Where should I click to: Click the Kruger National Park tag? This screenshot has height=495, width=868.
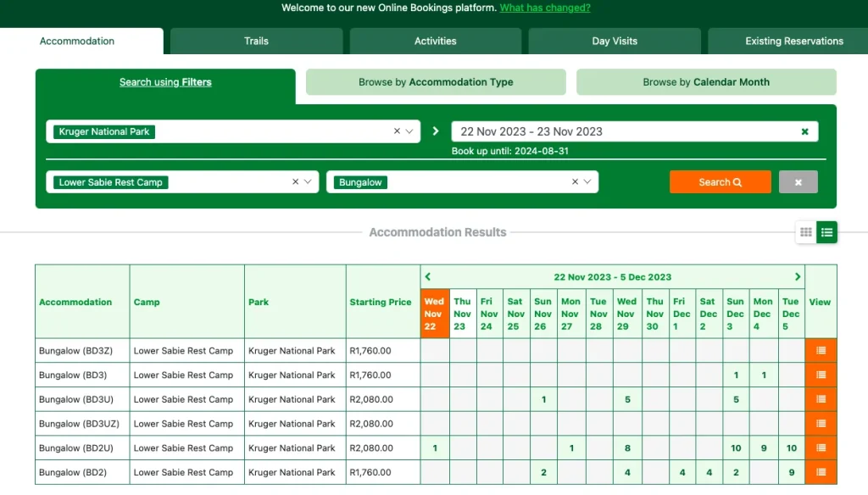click(104, 131)
